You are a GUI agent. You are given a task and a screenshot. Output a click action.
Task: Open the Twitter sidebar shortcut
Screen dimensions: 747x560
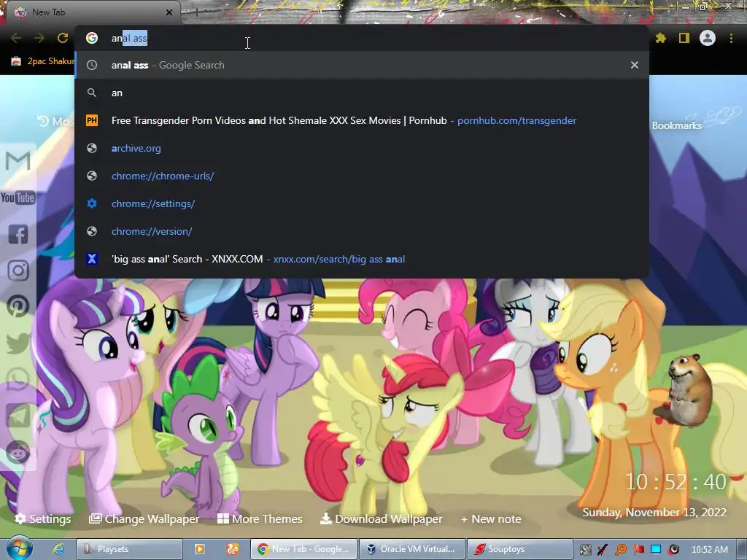click(x=18, y=343)
